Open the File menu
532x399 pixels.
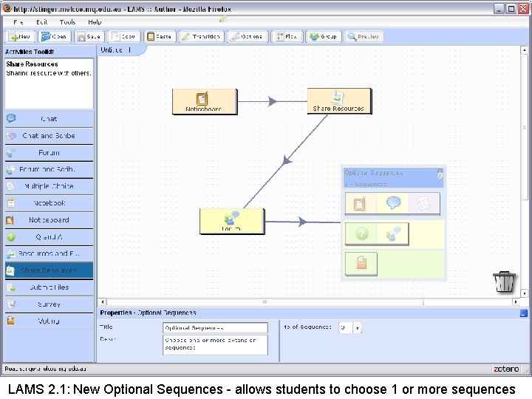[18, 22]
